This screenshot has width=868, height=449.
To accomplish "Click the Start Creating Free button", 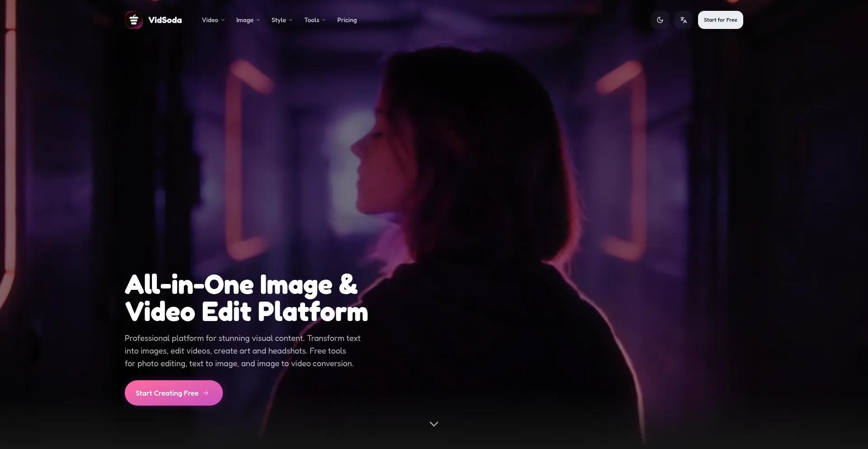I will click(174, 393).
